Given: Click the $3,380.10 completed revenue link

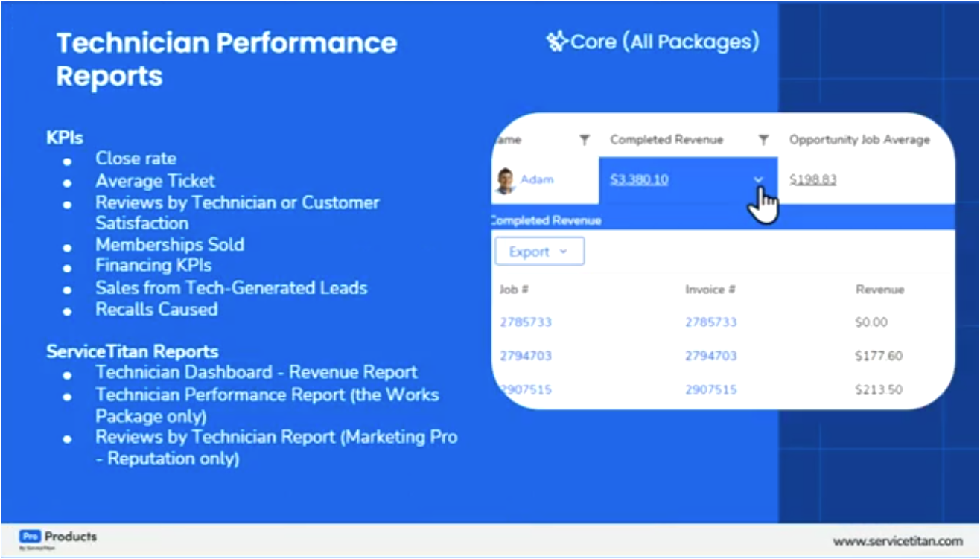Looking at the screenshot, I should coord(639,179).
